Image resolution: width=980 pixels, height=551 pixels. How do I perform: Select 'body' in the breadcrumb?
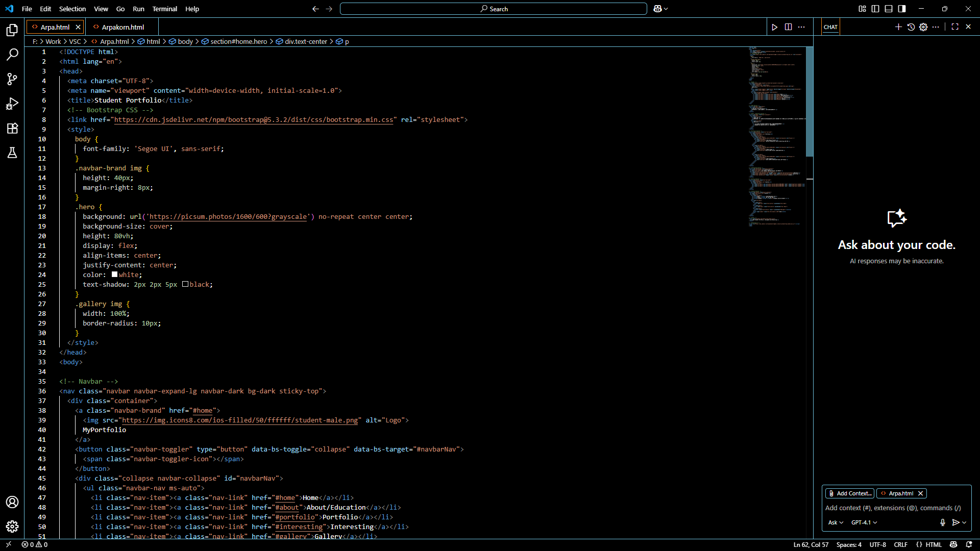pos(185,41)
